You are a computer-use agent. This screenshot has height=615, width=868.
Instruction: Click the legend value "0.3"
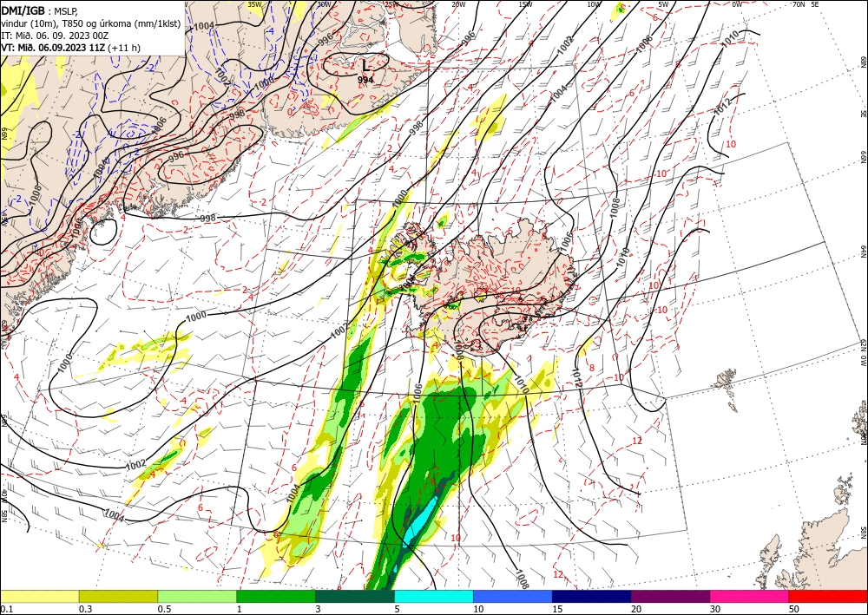point(85,609)
